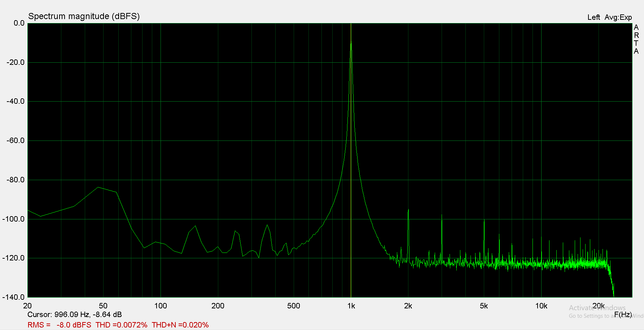Click the 'THD =0.0072%' value

coord(121,325)
